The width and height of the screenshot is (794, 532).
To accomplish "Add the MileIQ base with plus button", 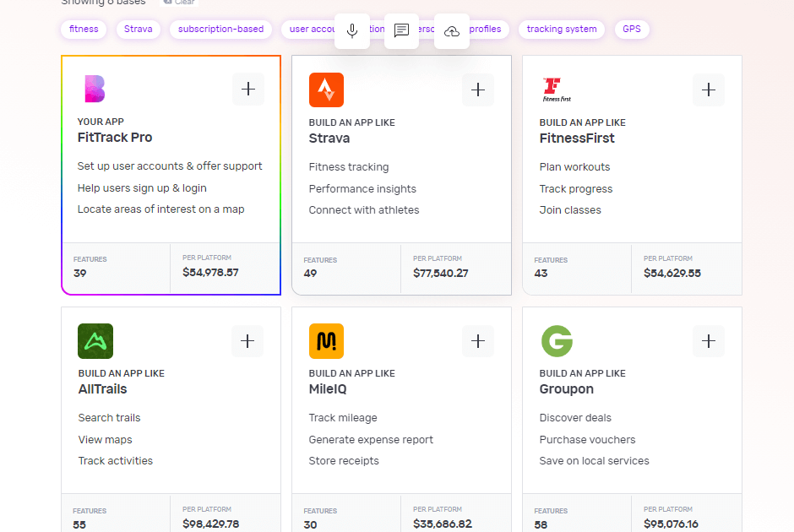I will [478, 341].
